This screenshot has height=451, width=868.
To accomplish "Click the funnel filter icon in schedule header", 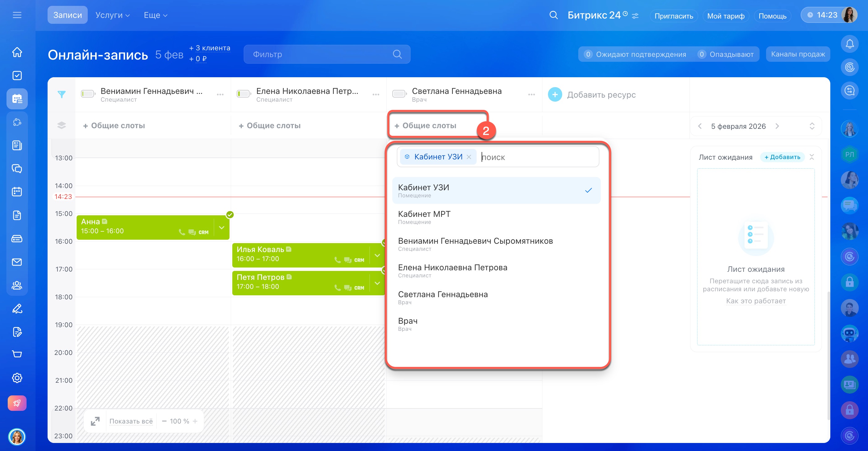I will click(61, 95).
